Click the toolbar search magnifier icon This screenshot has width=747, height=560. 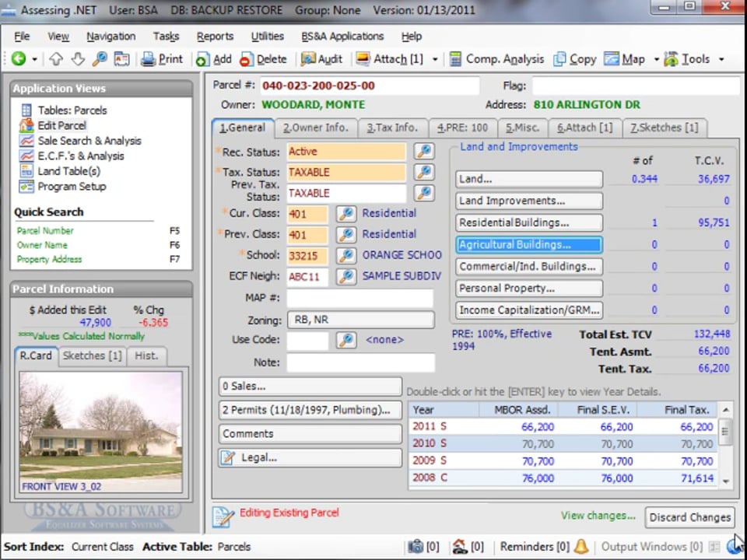tap(100, 59)
